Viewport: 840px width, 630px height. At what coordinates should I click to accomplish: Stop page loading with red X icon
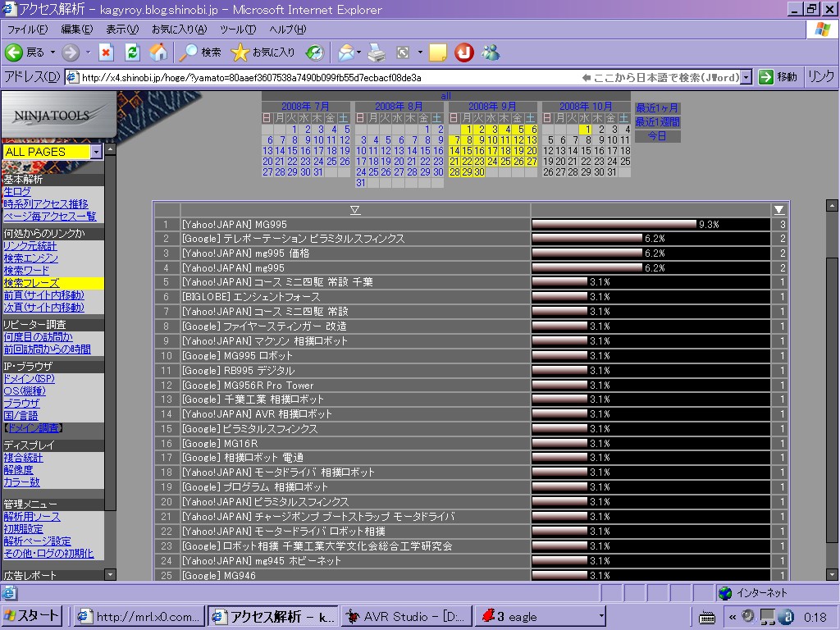click(x=106, y=52)
